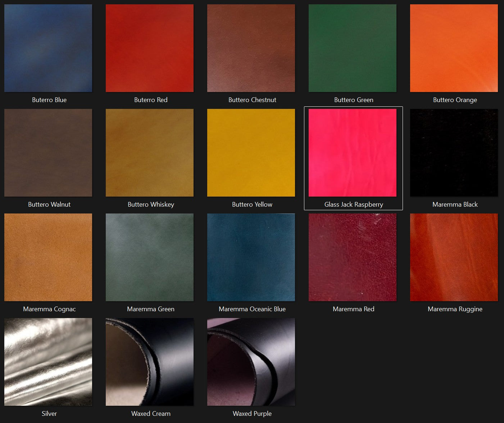This screenshot has width=504, height=423.
Task: Select the Maremma Red thumbnail
Action: click(x=353, y=257)
